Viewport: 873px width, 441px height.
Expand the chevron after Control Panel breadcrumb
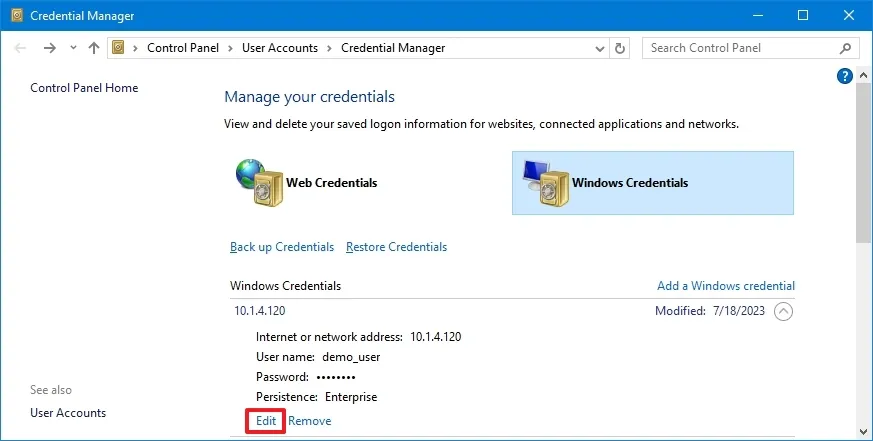click(230, 48)
